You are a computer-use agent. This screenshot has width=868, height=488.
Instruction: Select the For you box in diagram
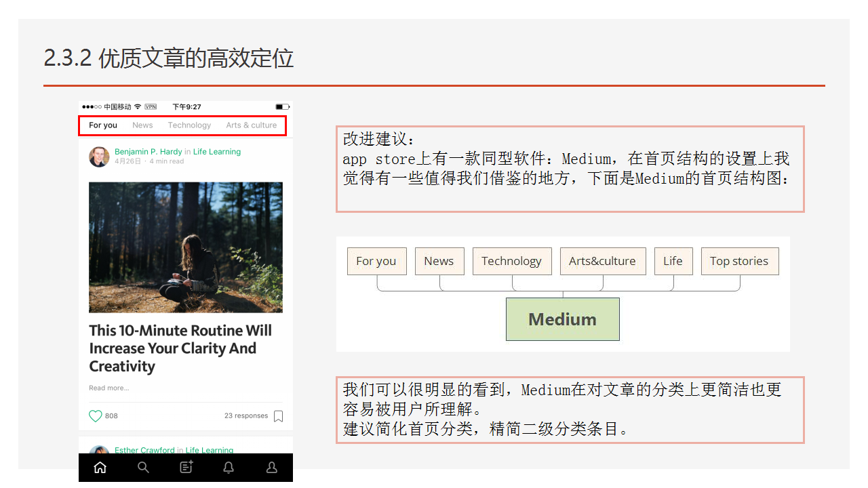(376, 261)
